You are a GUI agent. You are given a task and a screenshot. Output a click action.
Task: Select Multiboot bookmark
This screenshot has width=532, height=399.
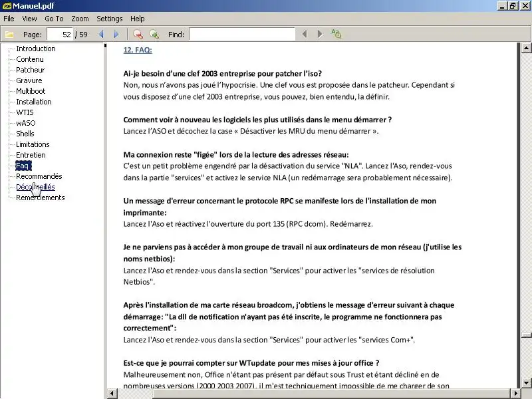pos(31,91)
